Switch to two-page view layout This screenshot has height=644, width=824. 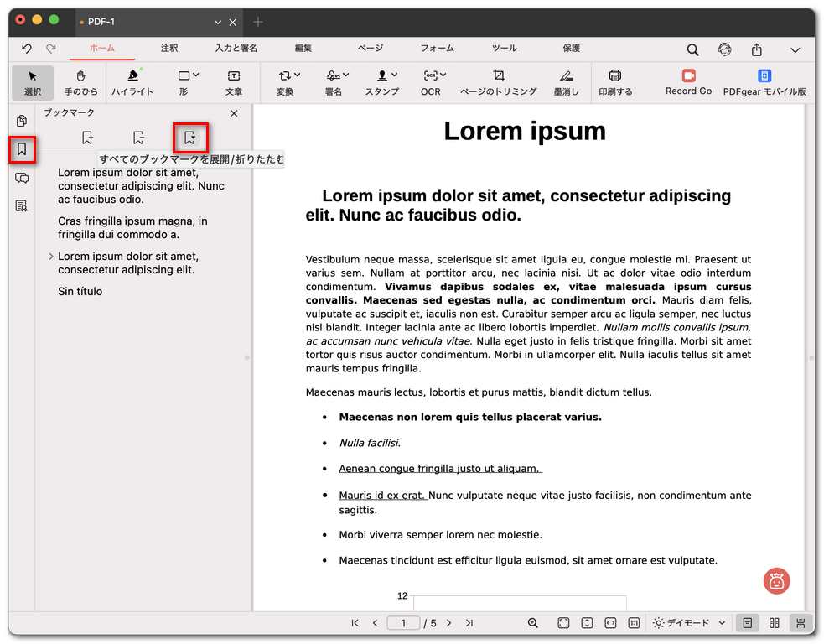click(x=774, y=623)
